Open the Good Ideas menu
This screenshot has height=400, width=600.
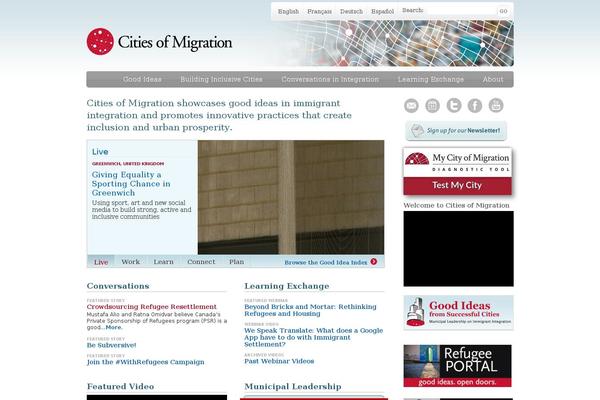[142, 79]
